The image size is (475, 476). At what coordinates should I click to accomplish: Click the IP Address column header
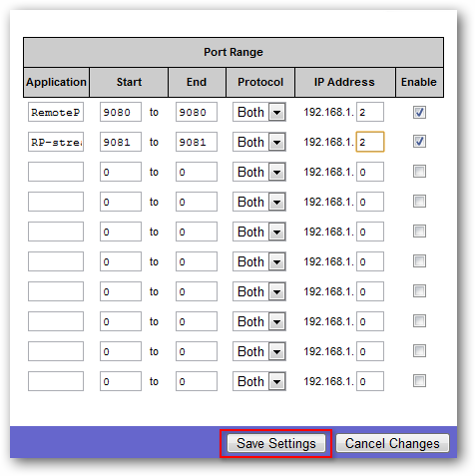(x=344, y=82)
